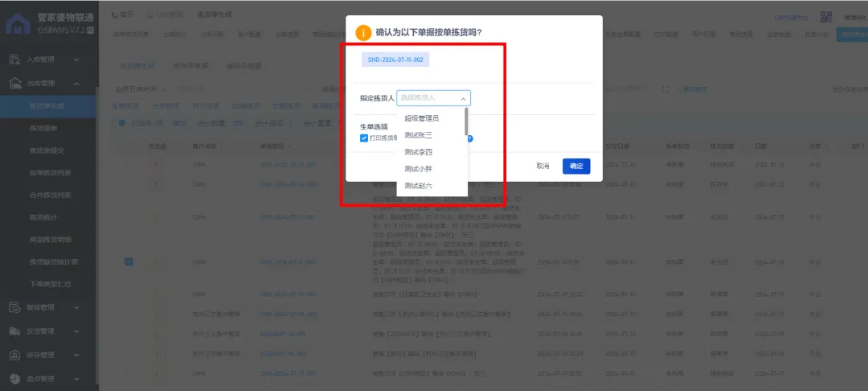Choose 超级管理员 in the dropdown list
This screenshot has height=391, width=868.
pyautogui.click(x=421, y=118)
